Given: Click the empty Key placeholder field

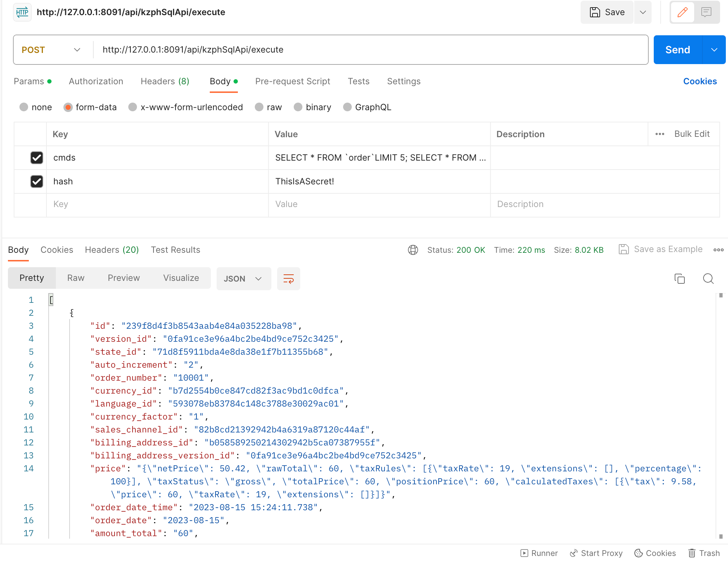Looking at the screenshot, I should pos(157,204).
